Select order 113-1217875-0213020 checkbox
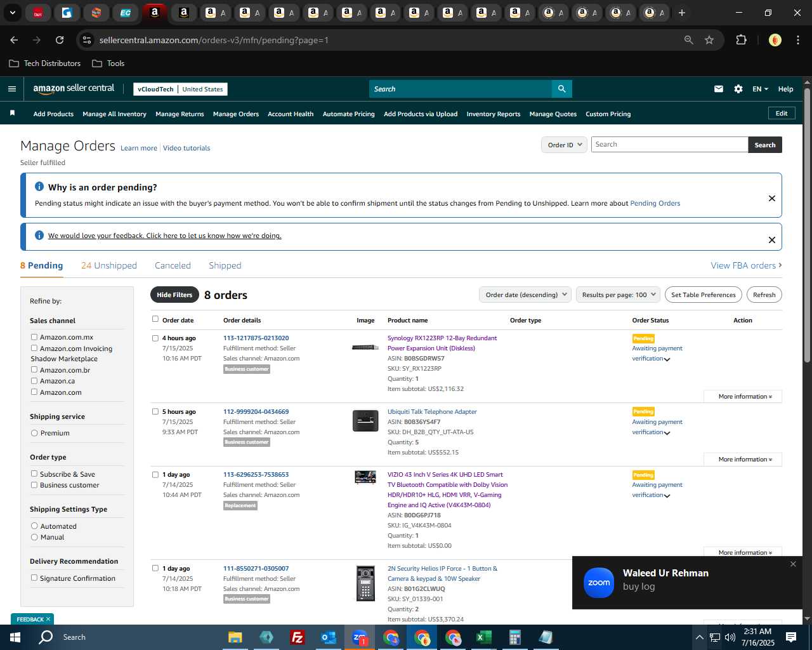 click(x=155, y=338)
